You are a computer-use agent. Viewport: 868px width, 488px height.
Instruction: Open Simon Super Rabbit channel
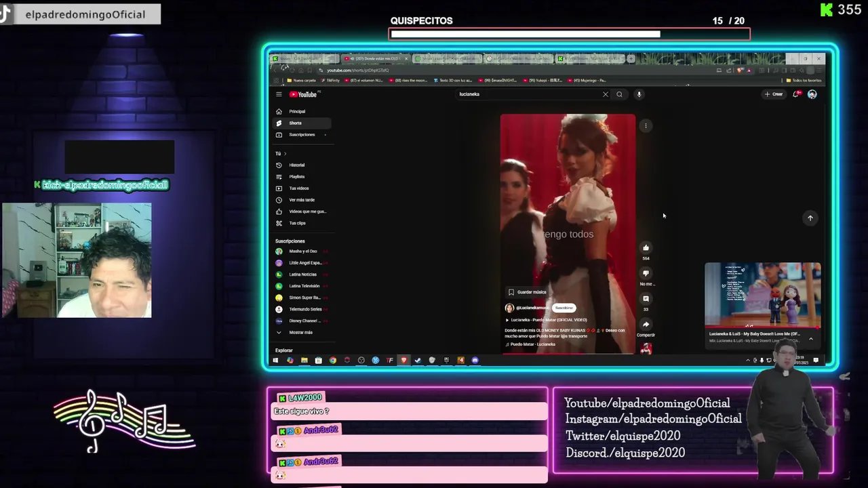[x=303, y=298]
